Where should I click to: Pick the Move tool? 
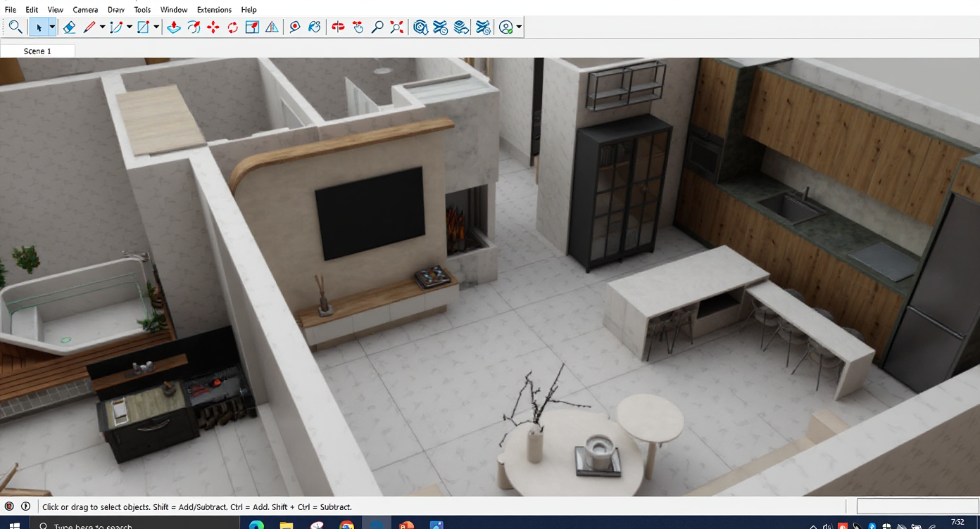point(213,27)
